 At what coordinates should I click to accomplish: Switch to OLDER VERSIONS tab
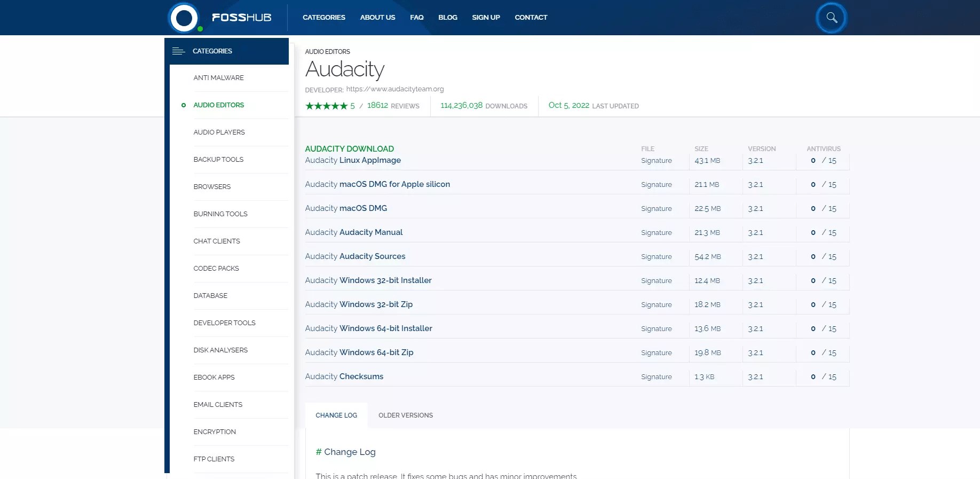[406, 415]
